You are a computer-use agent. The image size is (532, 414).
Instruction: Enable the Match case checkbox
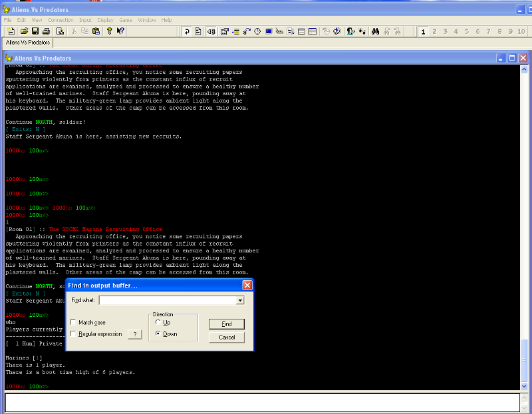pos(73,322)
